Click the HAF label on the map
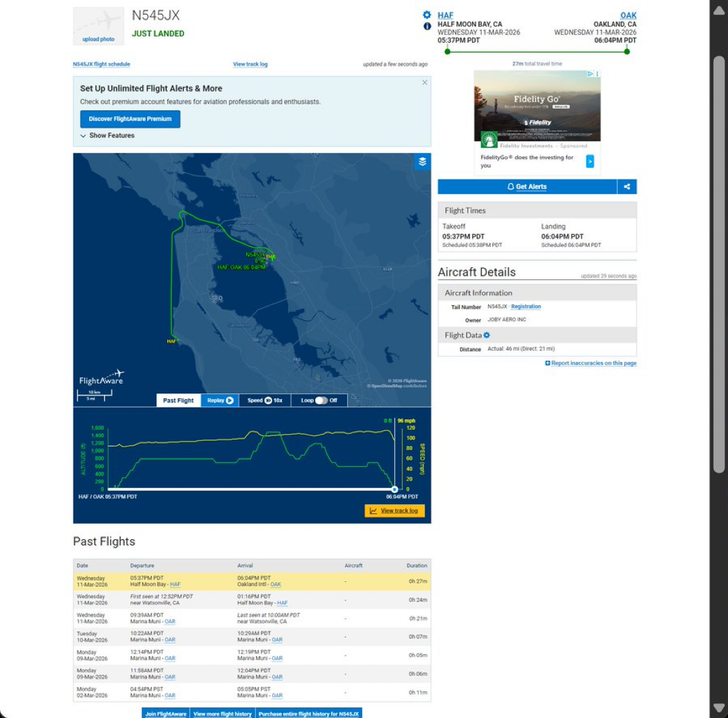The width and height of the screenshot is (728, 718). pos(171,341)
